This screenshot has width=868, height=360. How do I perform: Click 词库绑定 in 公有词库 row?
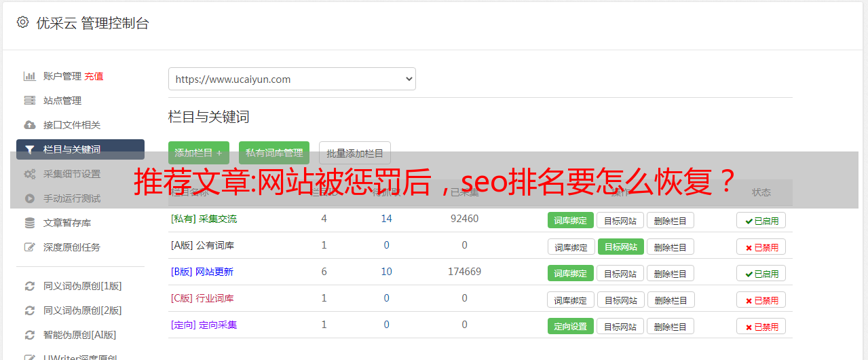[x=571, y=247]
